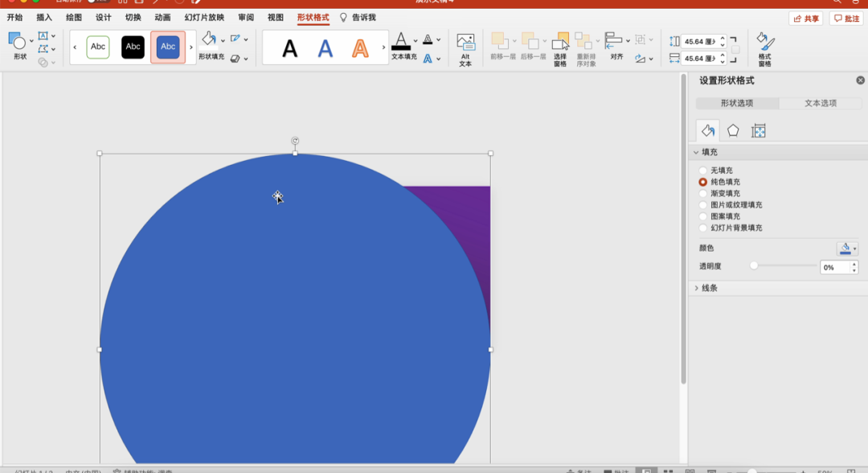Select the 图片或纹理填充 radio option
Image resolution: width=868 pixels, height=473 pixels.
click(x=703, y=205)
